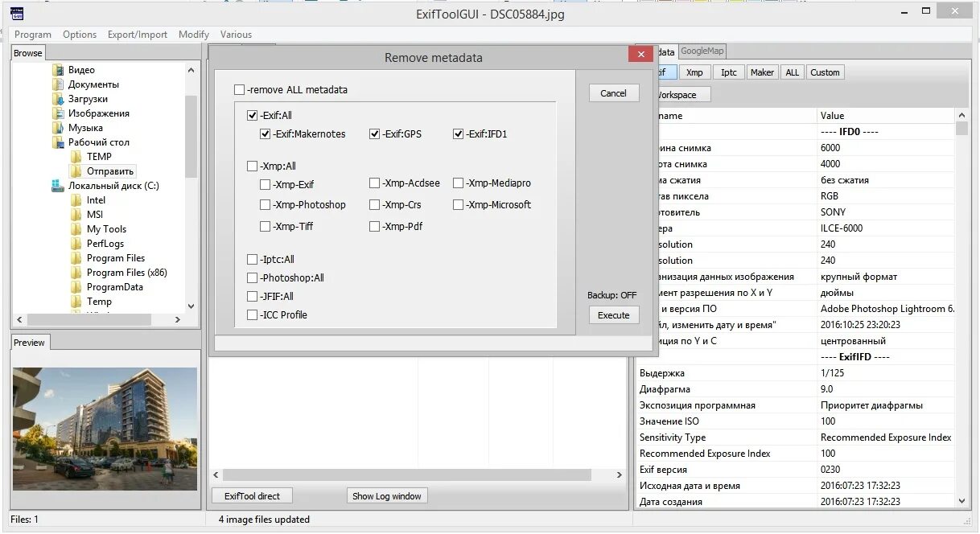Click the My Tools folder icon

[76, 229]
